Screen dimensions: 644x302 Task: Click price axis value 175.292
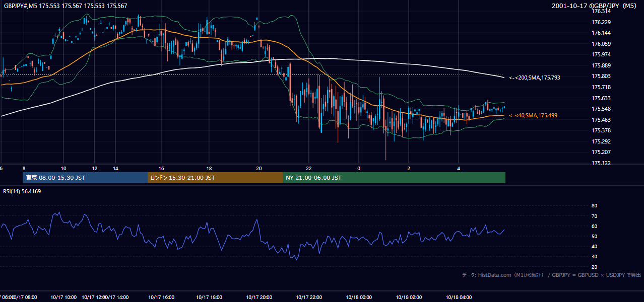point(601,141)
